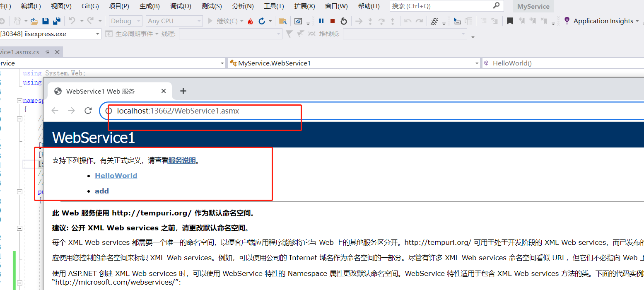Open the 帮助(H) help menu
This screenshot has height=290, width=644.
tap(369, 6)
